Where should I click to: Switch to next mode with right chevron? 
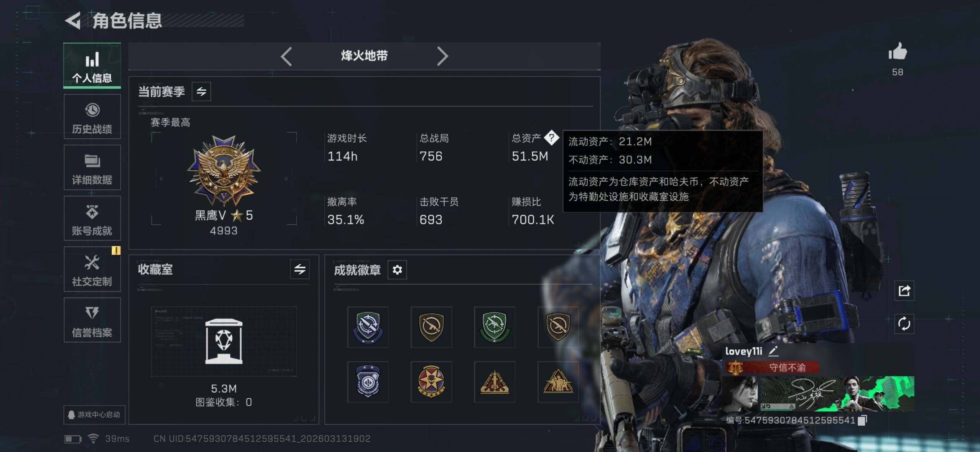[x=442, y=56]
